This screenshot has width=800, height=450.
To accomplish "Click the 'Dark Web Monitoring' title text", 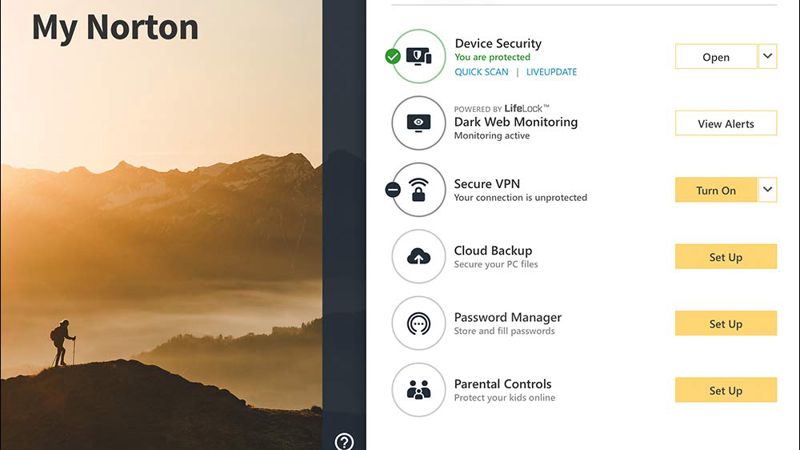I will (516, 122).
